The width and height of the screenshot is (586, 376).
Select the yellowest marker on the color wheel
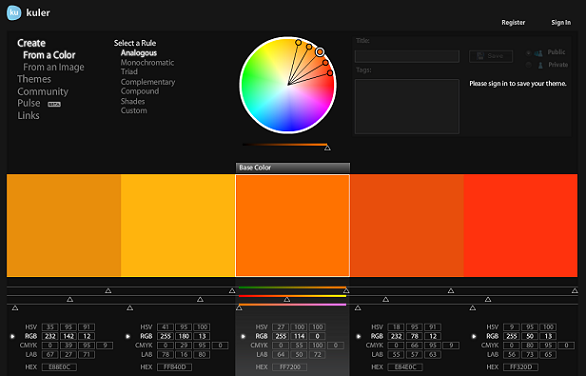tap(298, 43)
